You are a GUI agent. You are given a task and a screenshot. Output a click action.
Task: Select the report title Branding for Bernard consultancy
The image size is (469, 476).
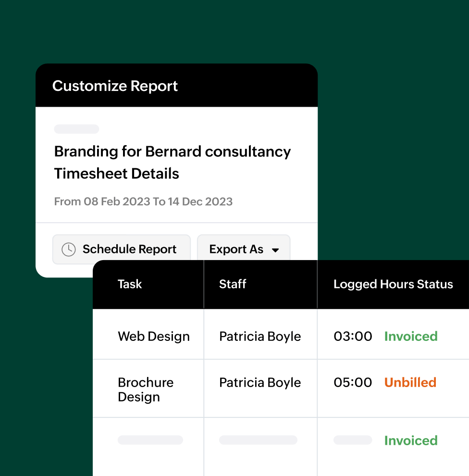[173, 151]
